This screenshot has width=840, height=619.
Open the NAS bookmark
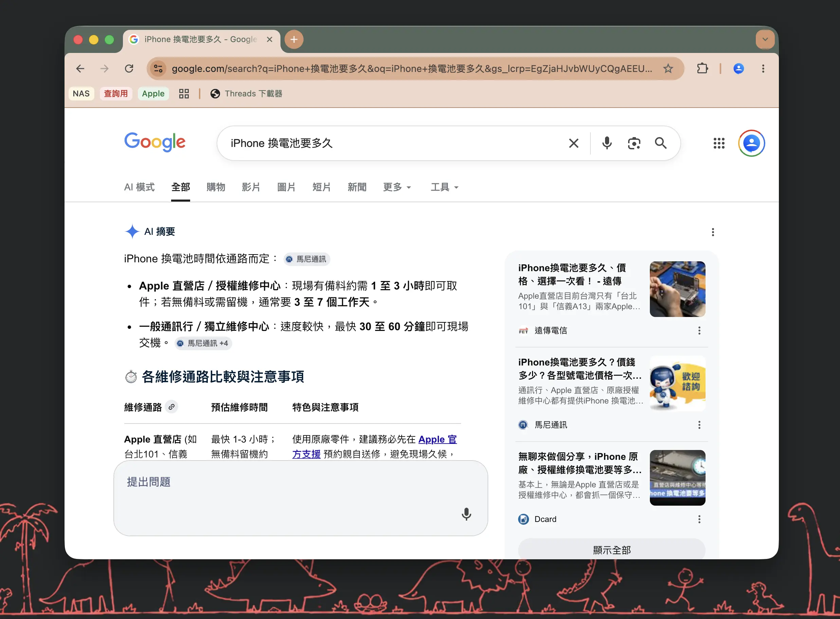(x=81, y=94)
